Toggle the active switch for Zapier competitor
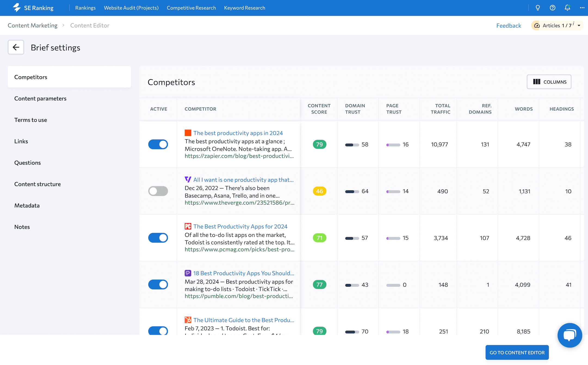The height and width of the screenshot is (365, 588). (x=159, y=144)
